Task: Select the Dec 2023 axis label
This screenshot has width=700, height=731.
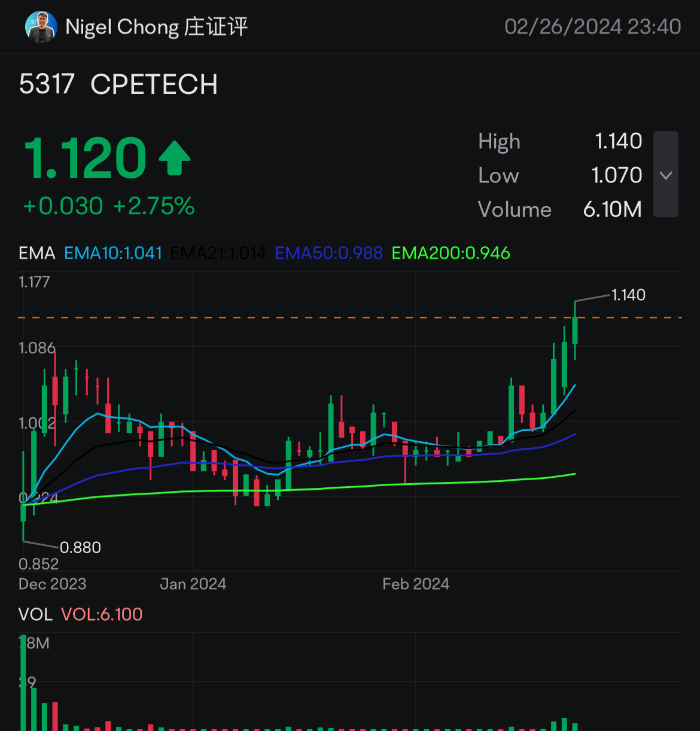Action: (x=53, y=584)
